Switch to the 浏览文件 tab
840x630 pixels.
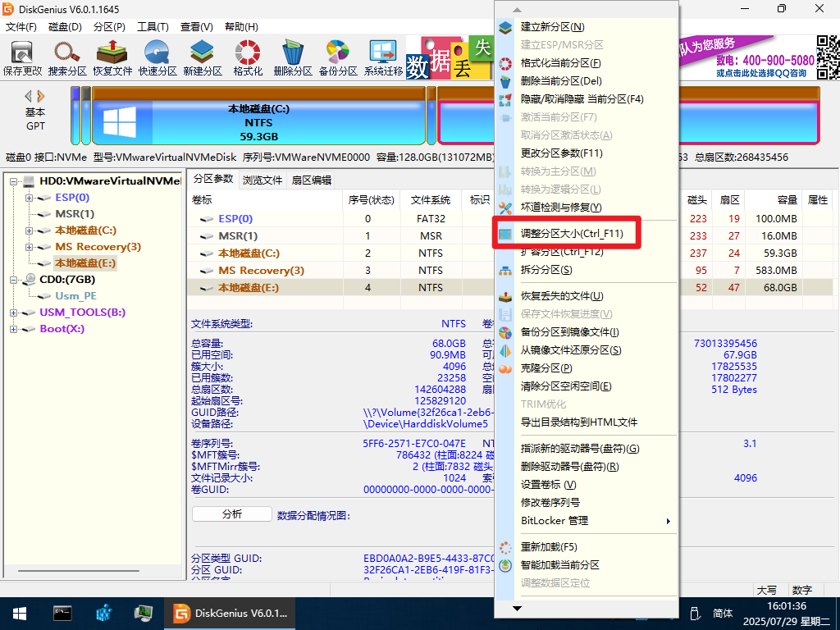click(262, 180)
